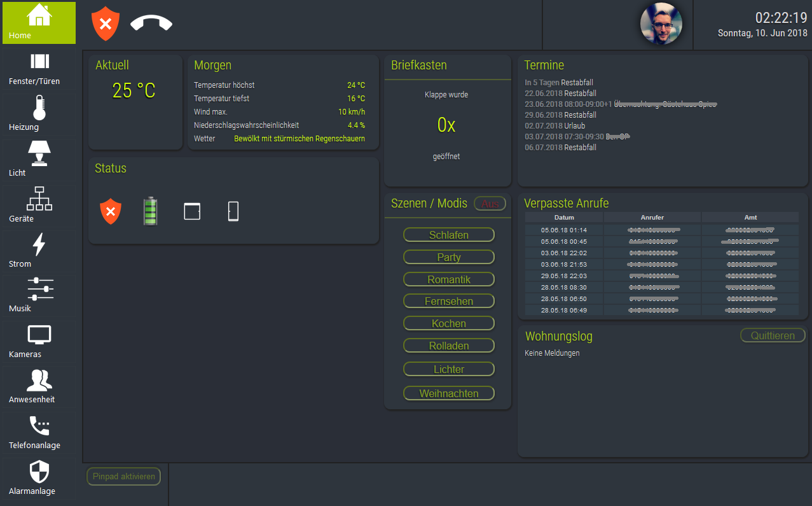
Task: Toggle the Szenen/Modis Aus switch
Action: click(490, 204)
